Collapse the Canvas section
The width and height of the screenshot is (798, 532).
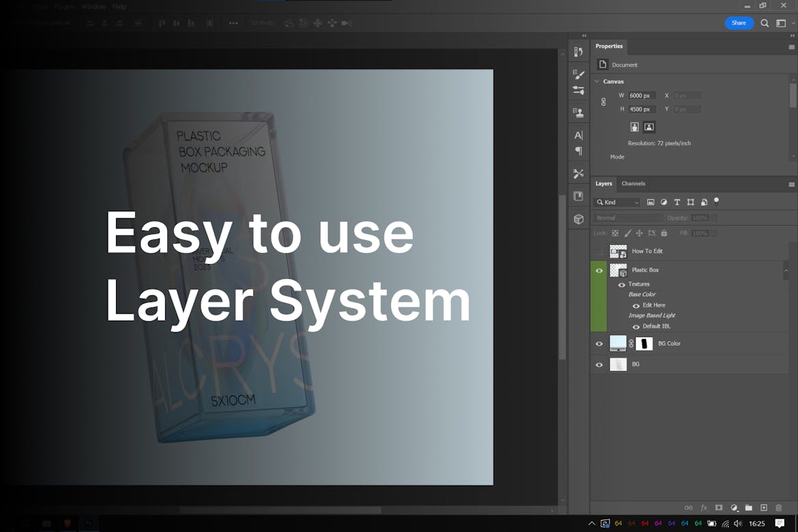pyautogui.click(x=597, y=81)
